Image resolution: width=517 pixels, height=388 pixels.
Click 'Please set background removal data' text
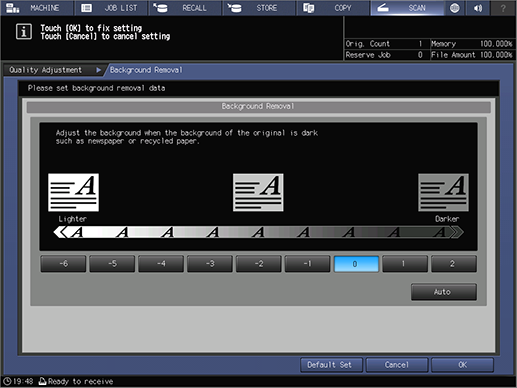tap(96, 88)
